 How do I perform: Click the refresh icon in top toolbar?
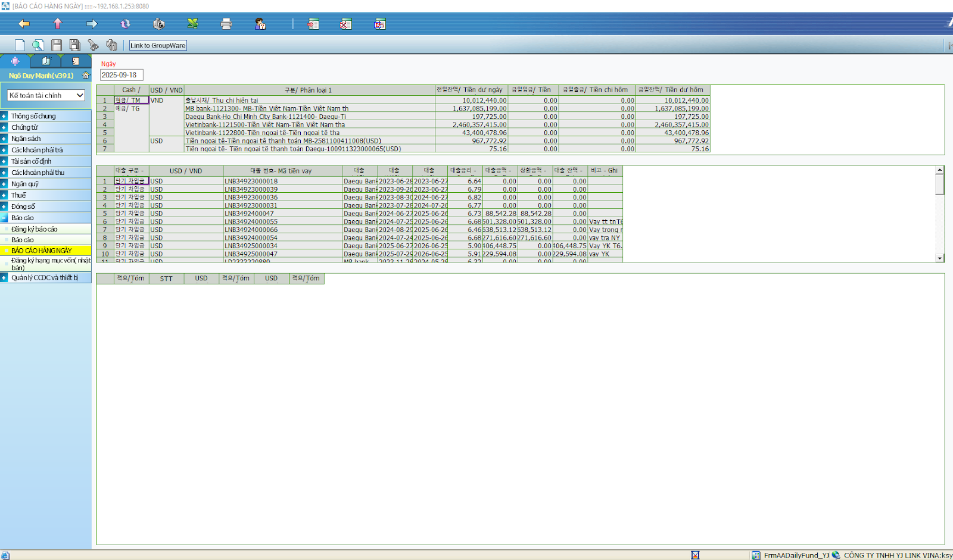point(125,24)
